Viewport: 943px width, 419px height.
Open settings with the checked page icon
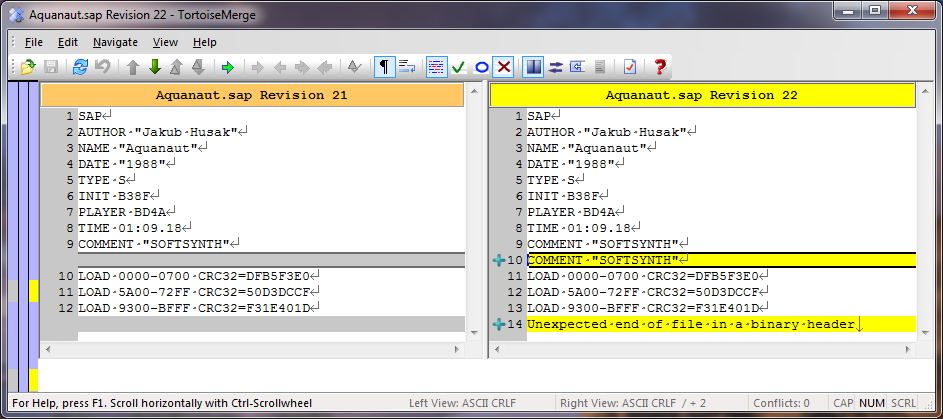click(x=630, y=67)
